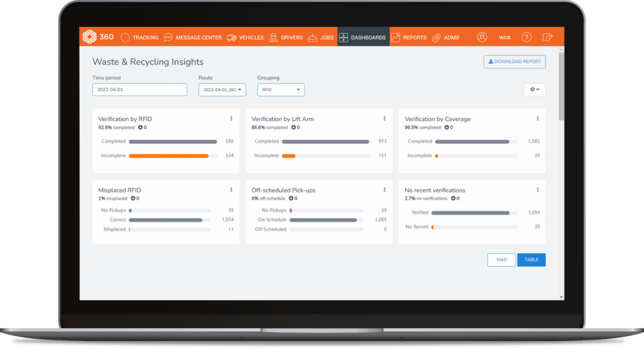The image size is (644, 349).
Task: Open No recent verifications card menu
Action: [538, 190]
